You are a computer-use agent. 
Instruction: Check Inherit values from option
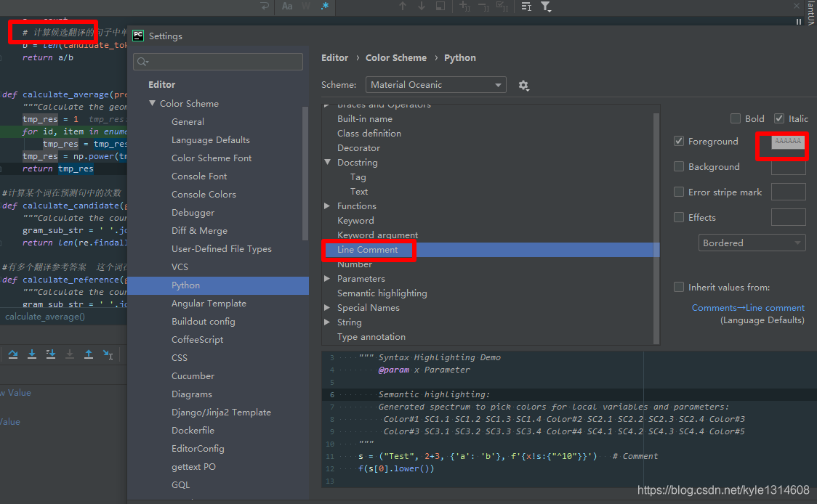pos(678,287)
